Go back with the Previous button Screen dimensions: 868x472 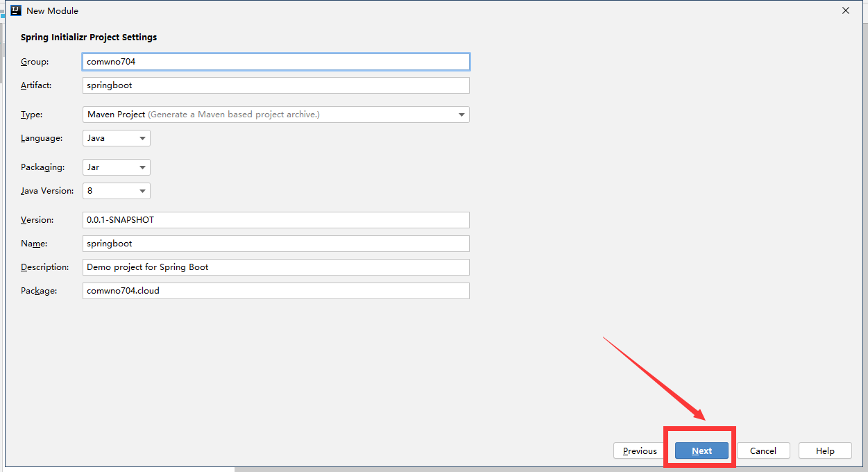[x=639, y=450]
